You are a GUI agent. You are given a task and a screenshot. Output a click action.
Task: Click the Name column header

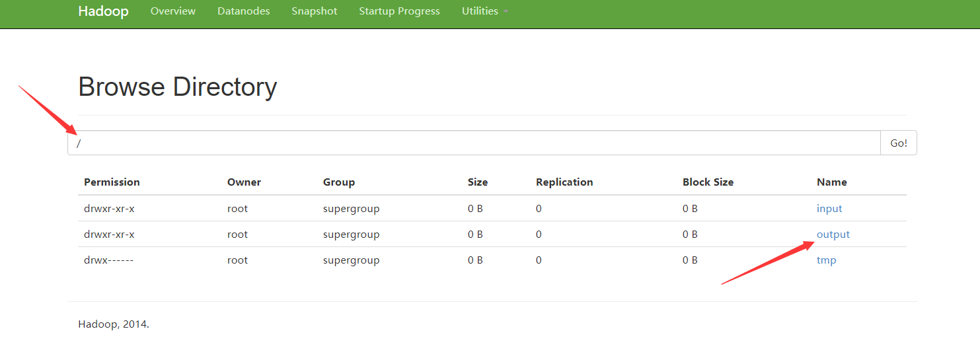pos(831,182)
